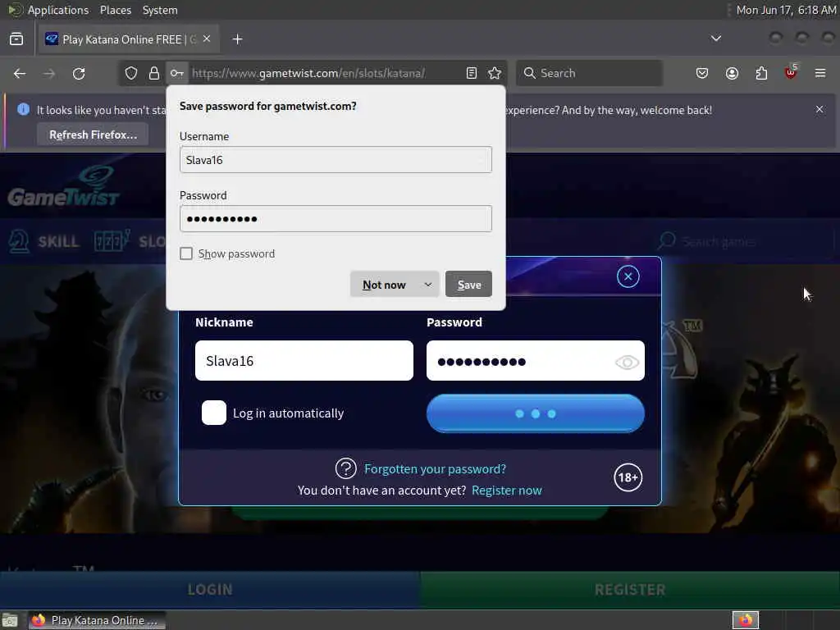Click the GameTwist logo
Image resolution: width=840 pixels, height=630 pixels.
(x=63, y=186)
